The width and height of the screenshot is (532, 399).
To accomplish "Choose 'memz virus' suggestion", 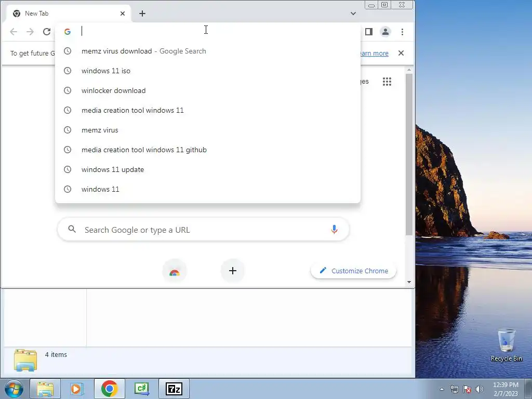I will 208,129.
